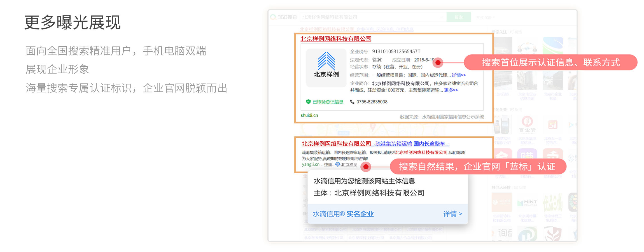Click the 360搜索 logo
644x252 pixels.
tap(284, 17)
